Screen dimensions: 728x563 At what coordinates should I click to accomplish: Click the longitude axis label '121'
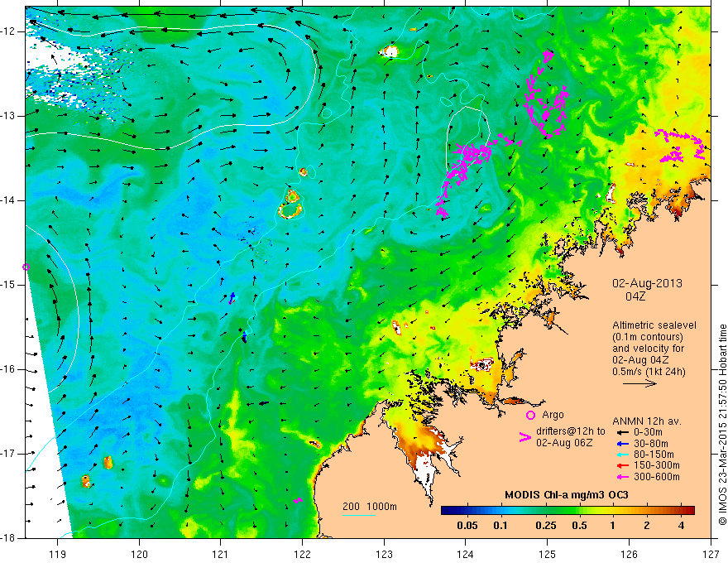[x=221, y=554]
